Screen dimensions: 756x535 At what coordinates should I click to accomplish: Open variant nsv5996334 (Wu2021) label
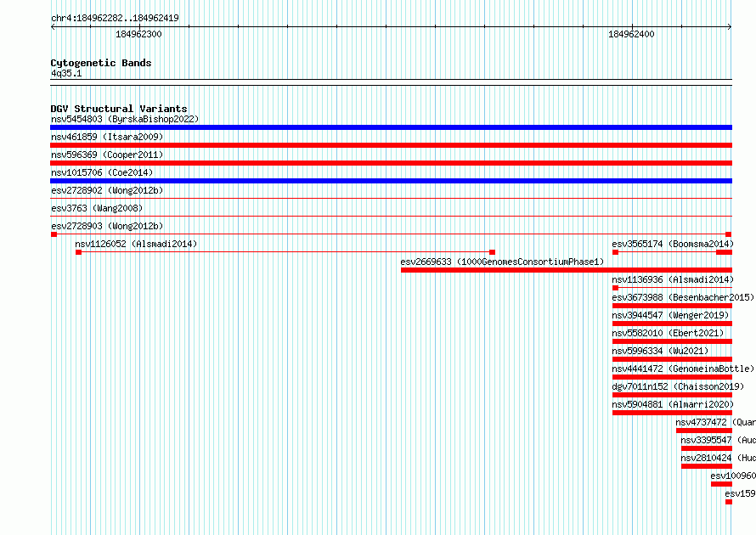pyautogui.click(x=660, y=351)
